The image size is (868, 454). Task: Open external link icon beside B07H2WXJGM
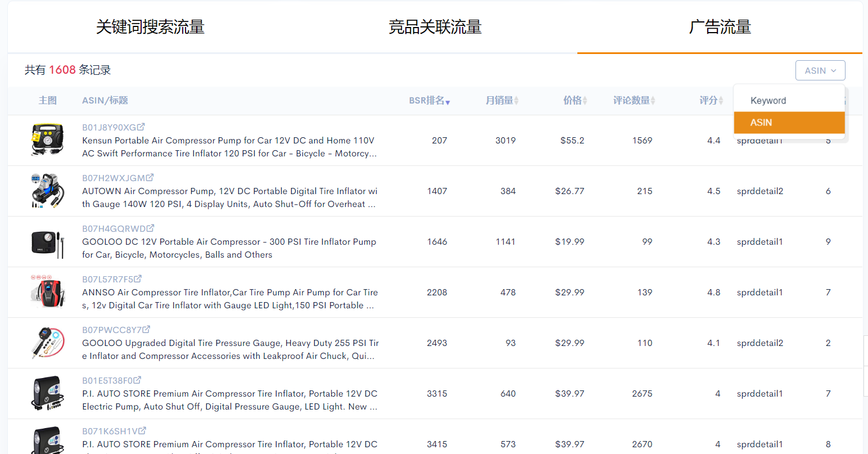pyautogui.click(x=150, y=178)
